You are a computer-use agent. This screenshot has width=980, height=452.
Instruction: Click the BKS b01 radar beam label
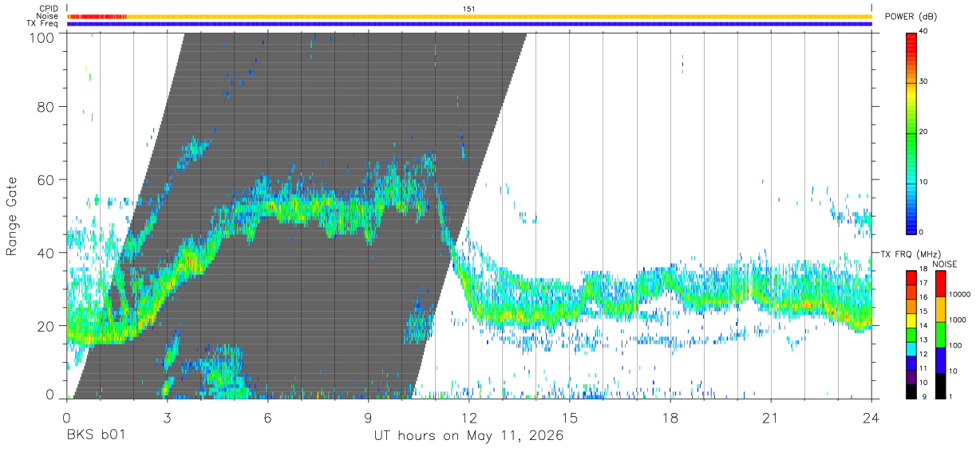pos(95,436)
